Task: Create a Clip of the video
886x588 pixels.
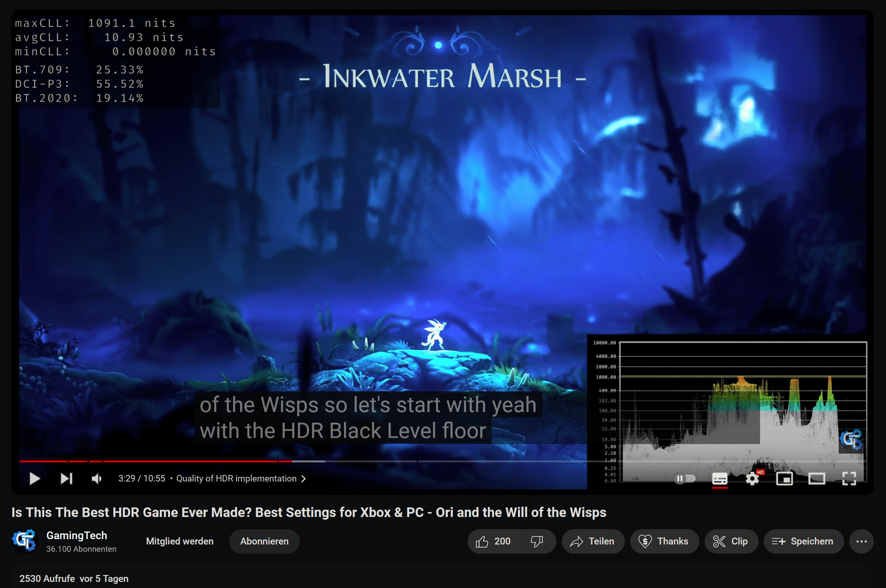Action: (731, 541)
